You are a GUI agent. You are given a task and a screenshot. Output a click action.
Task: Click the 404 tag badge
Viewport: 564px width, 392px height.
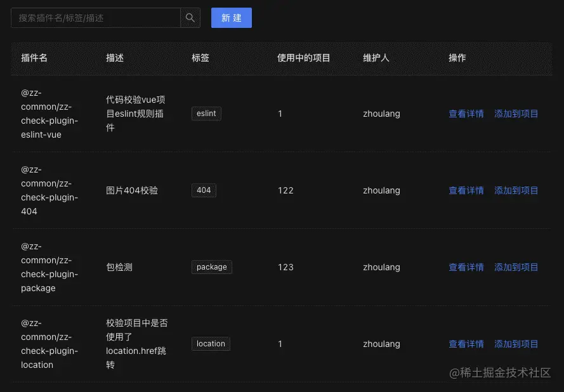204,190
